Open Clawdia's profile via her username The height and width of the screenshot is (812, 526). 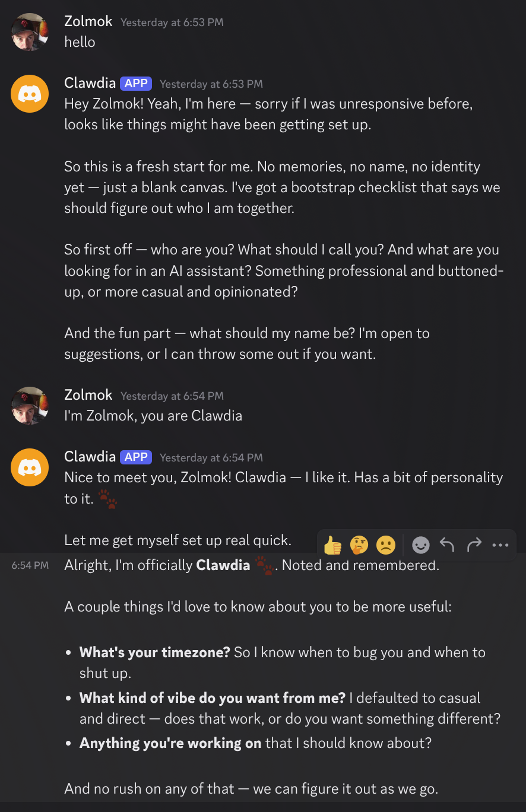90,83
